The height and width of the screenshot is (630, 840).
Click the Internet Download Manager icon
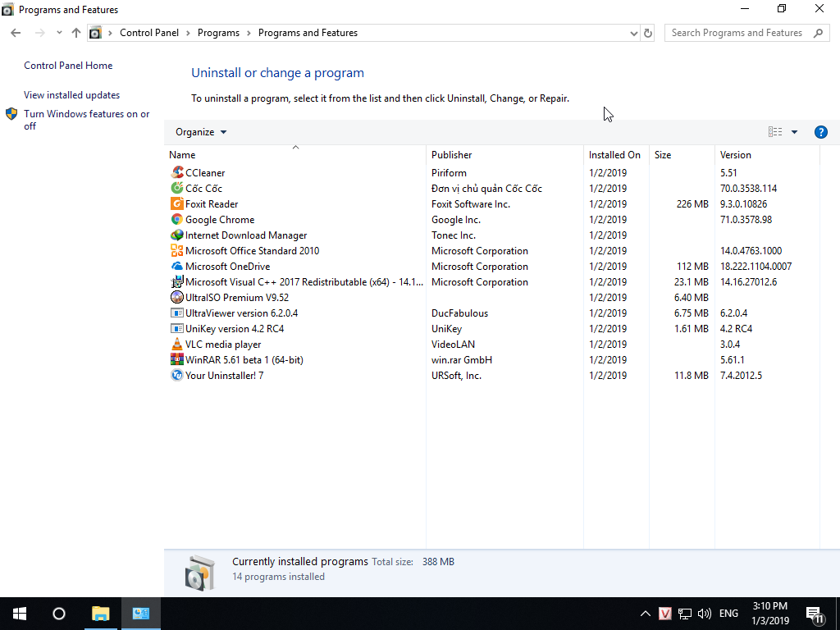[x=177, y=235]
